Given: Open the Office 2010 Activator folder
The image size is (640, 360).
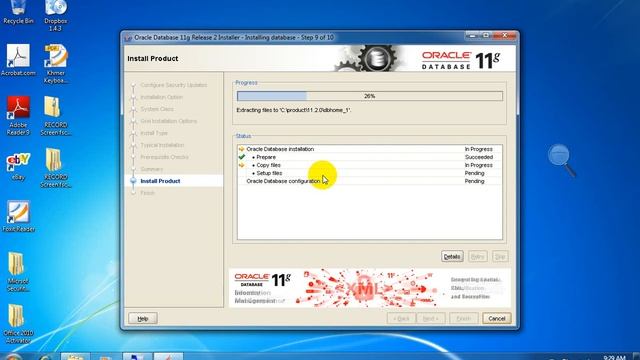Looking at the screenshot, I should point(18,324).
